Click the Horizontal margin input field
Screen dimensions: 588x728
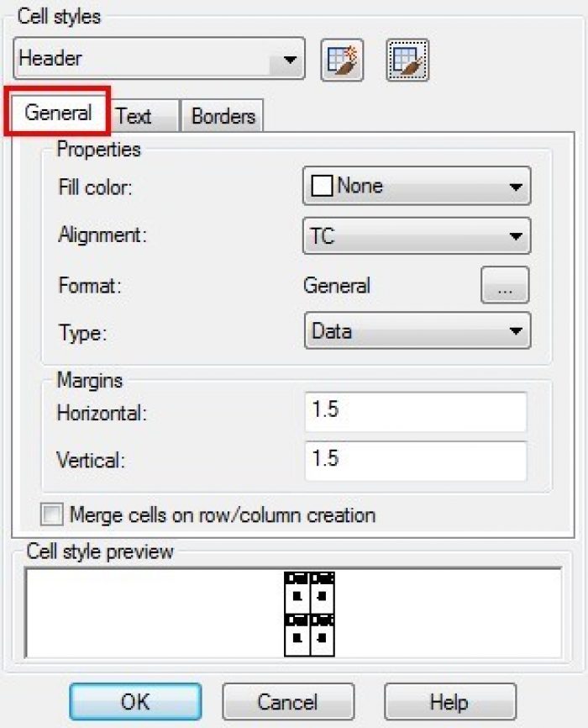coord(415,412)
